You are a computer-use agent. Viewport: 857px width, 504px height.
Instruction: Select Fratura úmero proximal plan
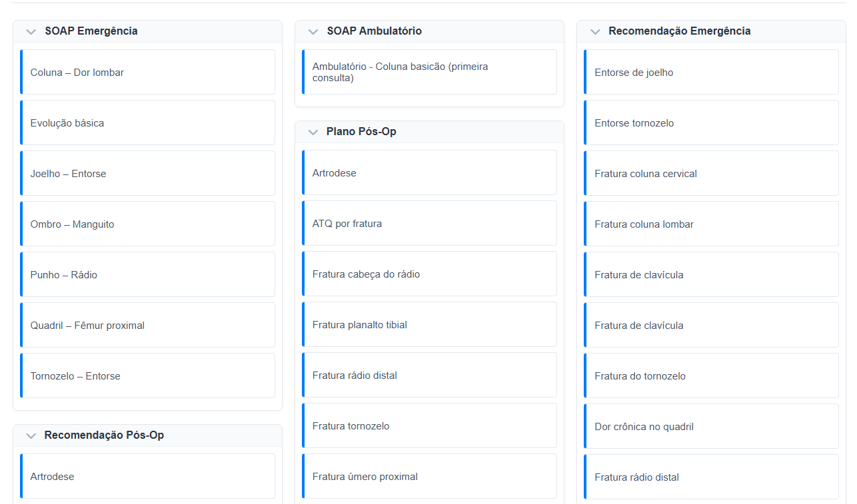coord(429,477)
